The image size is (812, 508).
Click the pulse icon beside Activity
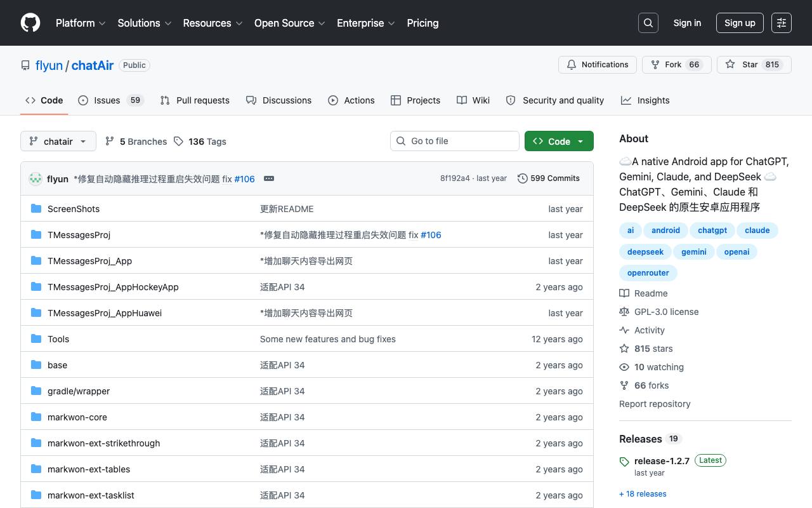[624, 330]
